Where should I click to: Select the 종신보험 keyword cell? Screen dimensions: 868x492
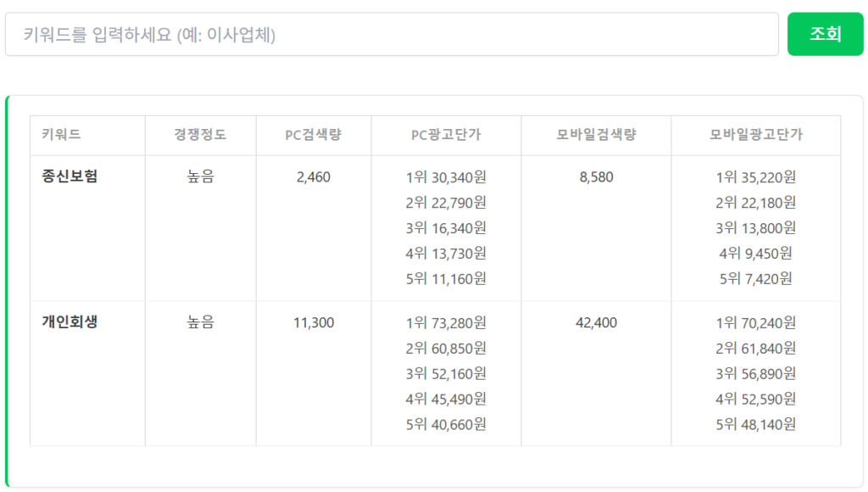[x=70, y=176]
